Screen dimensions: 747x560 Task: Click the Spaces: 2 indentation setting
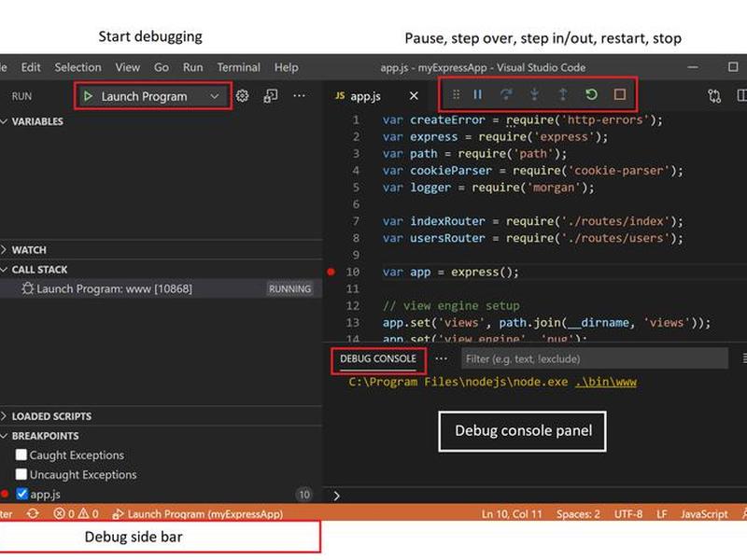(x=578, y=514)
